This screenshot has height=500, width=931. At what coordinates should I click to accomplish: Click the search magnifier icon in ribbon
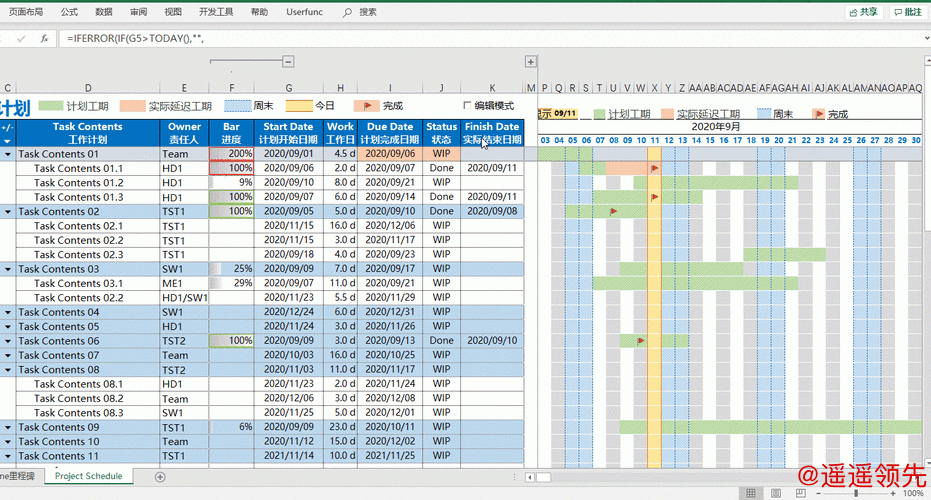click(x=347, y=12)
